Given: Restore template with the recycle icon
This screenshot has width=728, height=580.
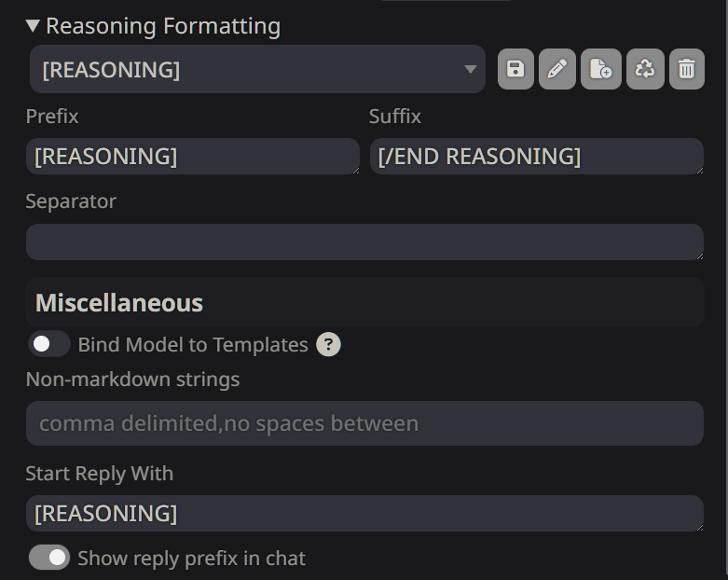Looking at the screenshot, I should (x=644, y=69).
